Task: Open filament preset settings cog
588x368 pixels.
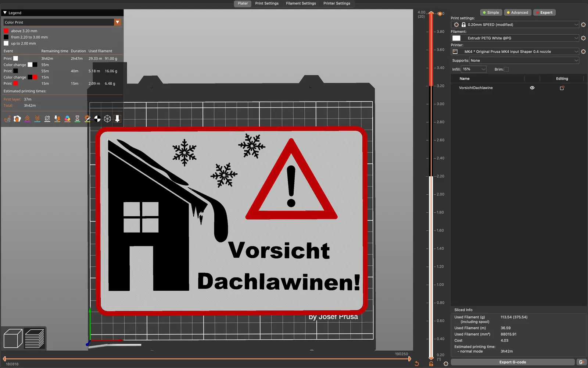Action: click(583, 38)
